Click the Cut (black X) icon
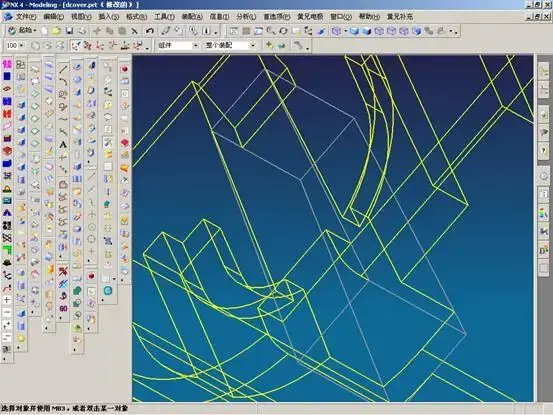The height and width of the screenshot is (415, 553). (x=134, y=31)
